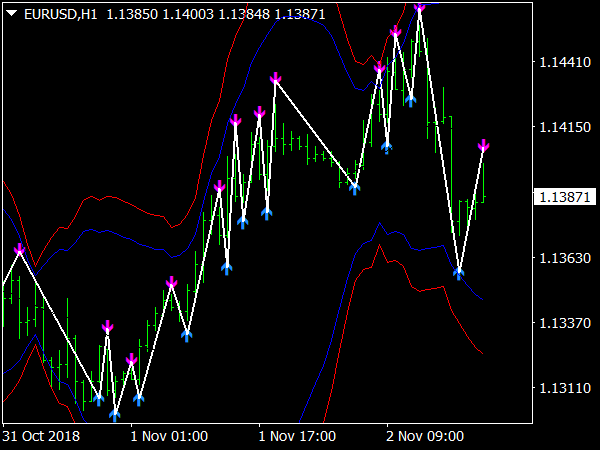Click the leftmost magenta sell arrow above 31 Oct
The image size is (600, 450).
[x=19, y=249]
